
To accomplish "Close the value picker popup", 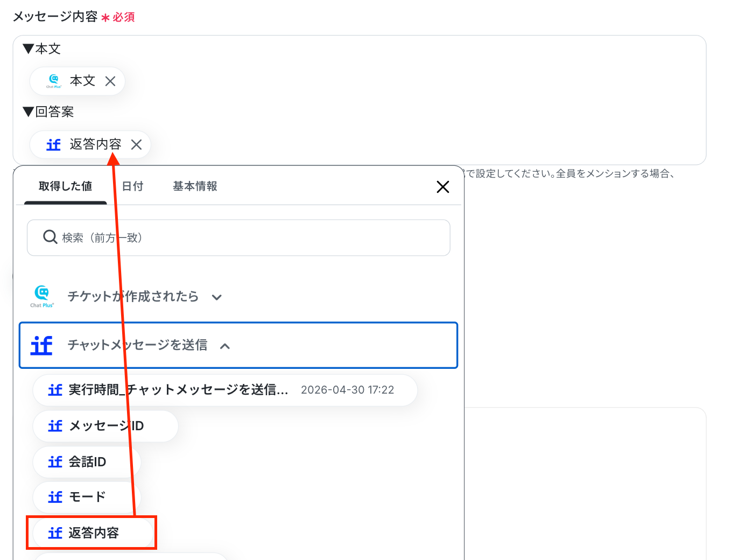I will 443,187.
